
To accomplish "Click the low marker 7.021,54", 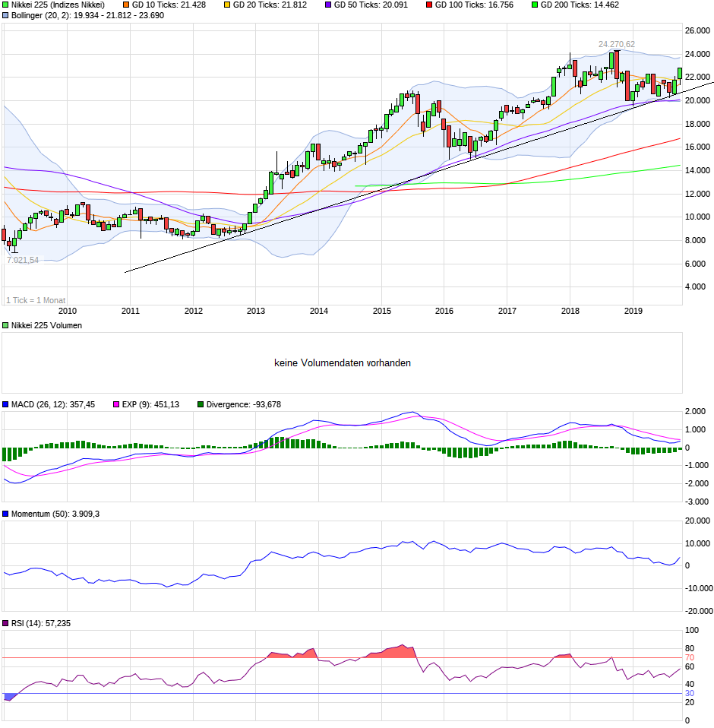I will [23, 260].
